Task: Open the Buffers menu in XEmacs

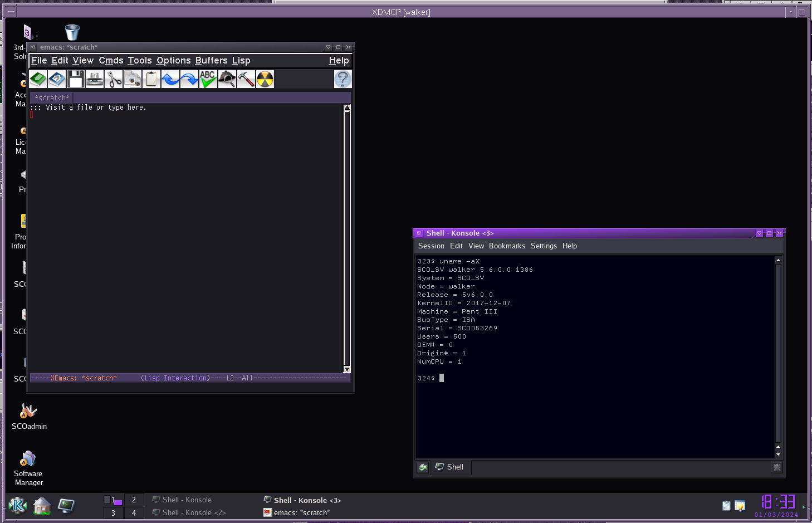Action: (211, 61)
